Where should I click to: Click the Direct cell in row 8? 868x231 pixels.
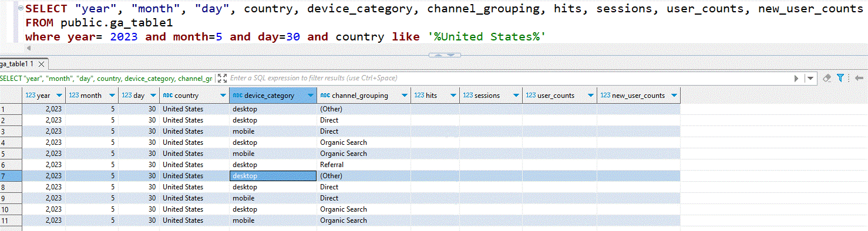(x=364, y=187)
